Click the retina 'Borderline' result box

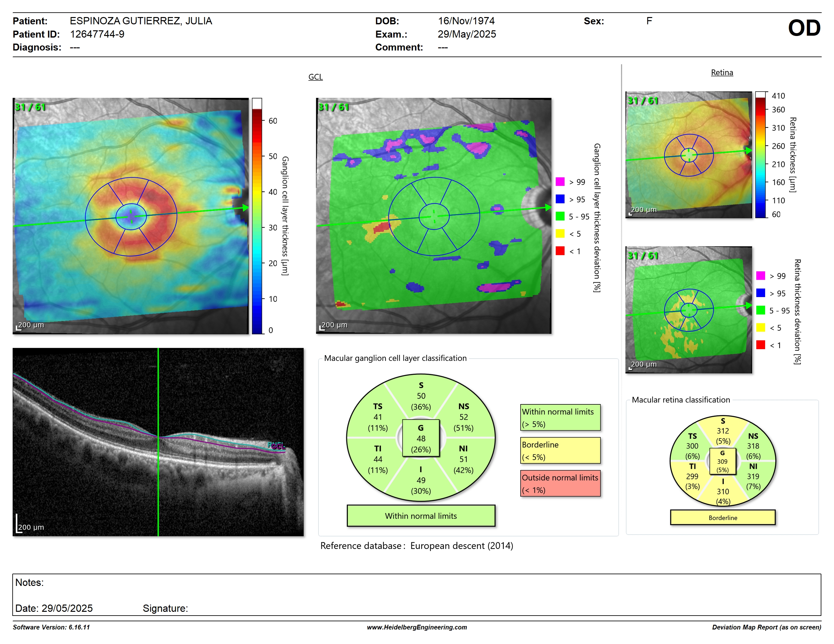point(722,517)
